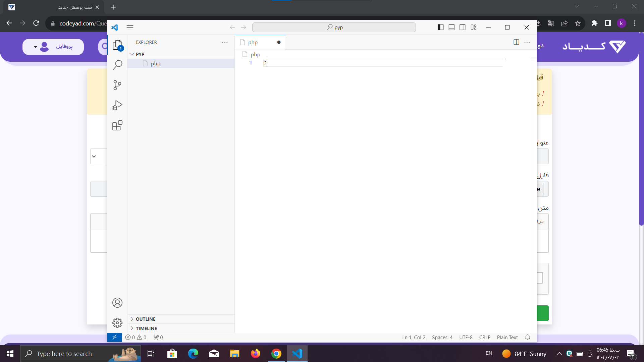Open the Extensions view
644x362 pixels.
(117, 126)
